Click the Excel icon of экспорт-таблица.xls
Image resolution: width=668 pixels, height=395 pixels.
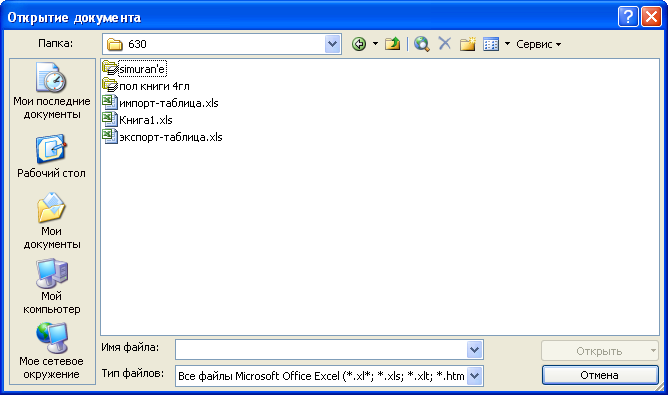pos(110,136)
